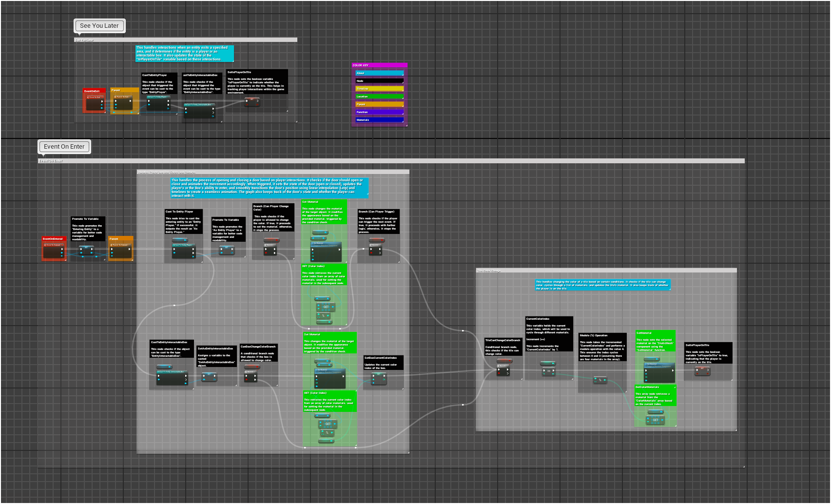The height and width of the screenshot is (504, 831).
Task: Select the modulo % node in Tile Color Change
Action: (600, 380)
